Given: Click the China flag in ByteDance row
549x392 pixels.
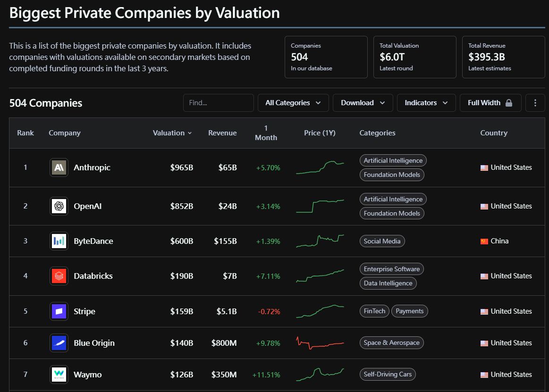Looking at the screenshot, I should [484, 242].
